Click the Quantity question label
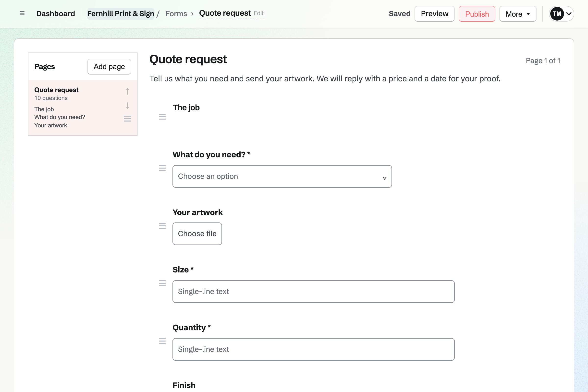The image size is (588, 392). 192,328
